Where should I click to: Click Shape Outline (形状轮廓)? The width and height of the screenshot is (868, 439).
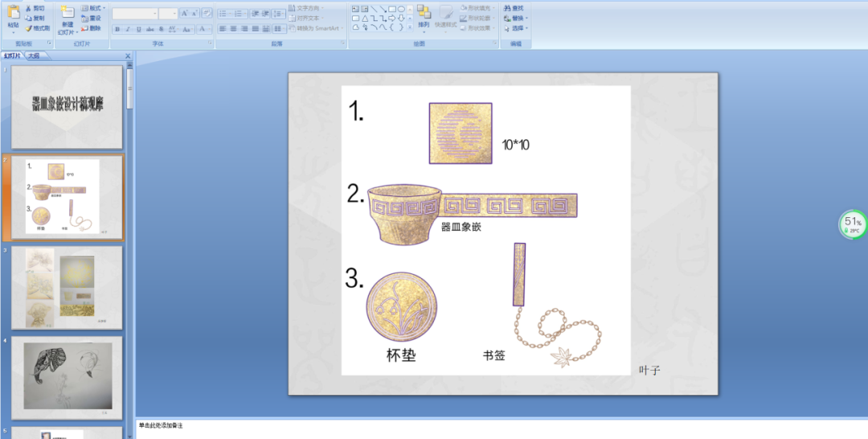(477, 18)
